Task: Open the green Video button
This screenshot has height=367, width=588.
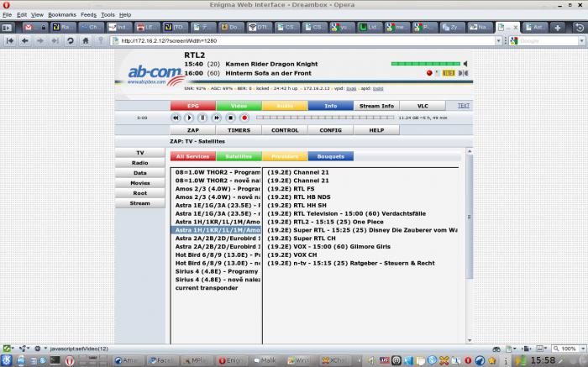Action: [x=239, y=106]
